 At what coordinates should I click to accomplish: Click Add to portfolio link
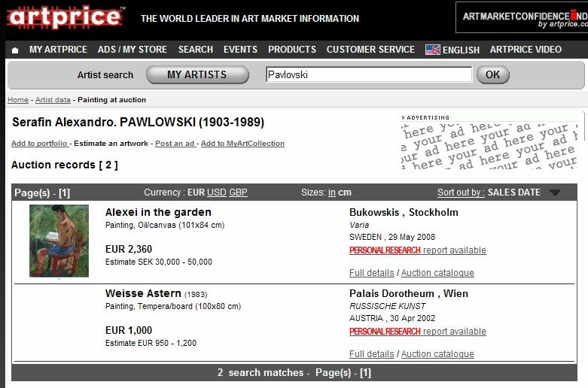(39, 144)
